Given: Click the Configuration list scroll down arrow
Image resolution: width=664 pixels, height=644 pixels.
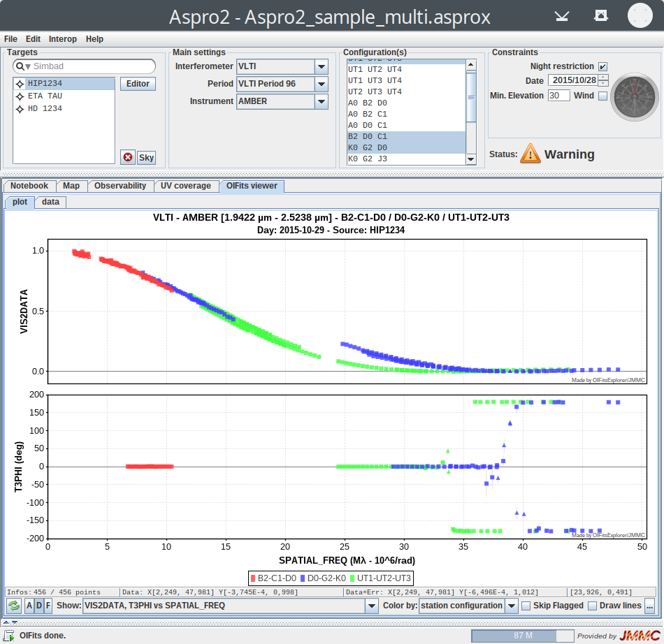Looking at the screenshot, I should pos(470,159).
